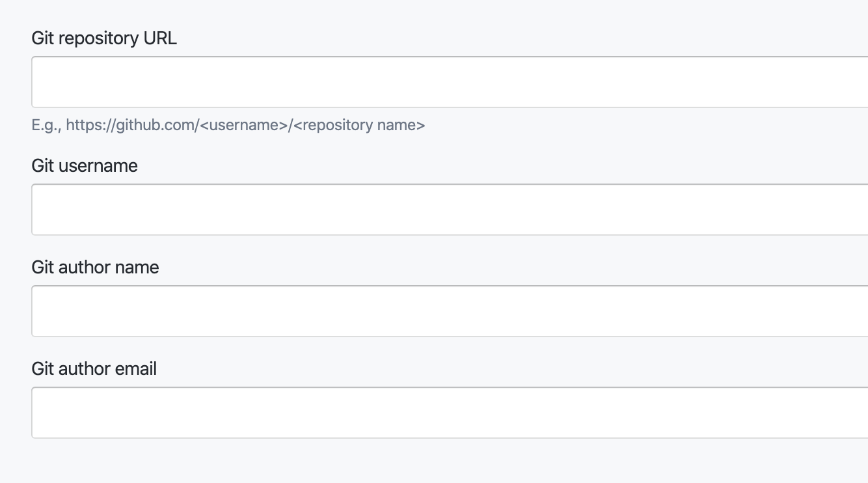Click "<repository name>" in the example hint
The image size is (868, 483).
(x=359, y=125)
